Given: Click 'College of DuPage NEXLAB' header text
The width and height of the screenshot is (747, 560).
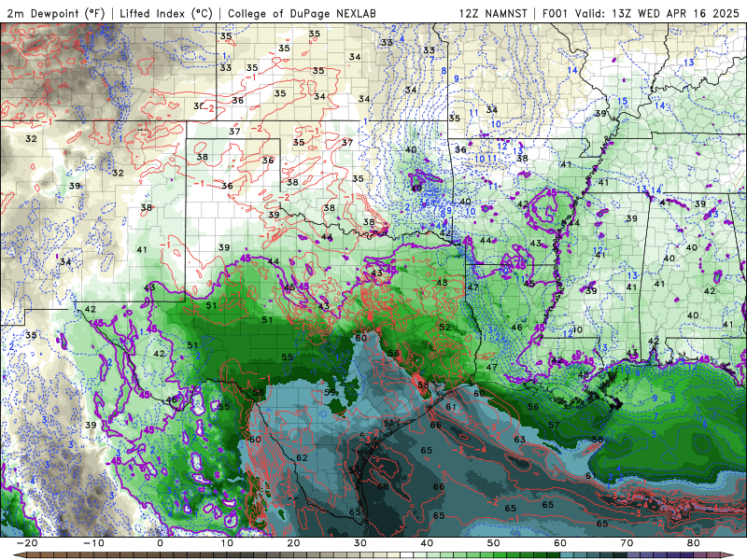Looking at the screenshot, I should click(302, 13).
